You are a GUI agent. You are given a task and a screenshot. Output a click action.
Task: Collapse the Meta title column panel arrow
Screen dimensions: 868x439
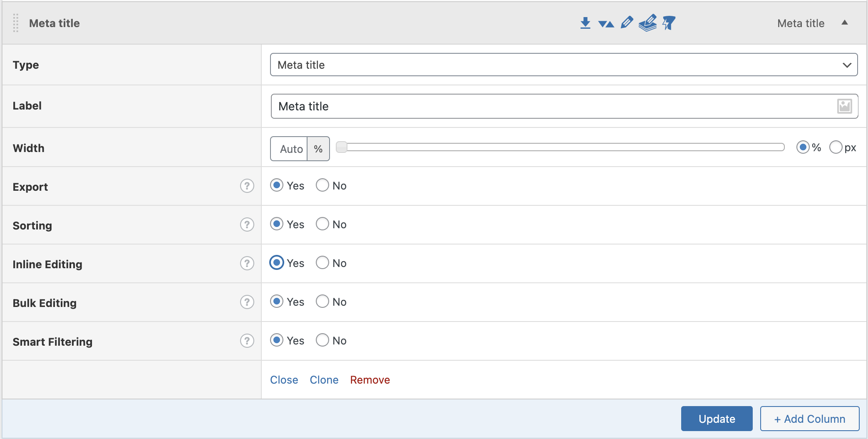[x=845, y=23]
